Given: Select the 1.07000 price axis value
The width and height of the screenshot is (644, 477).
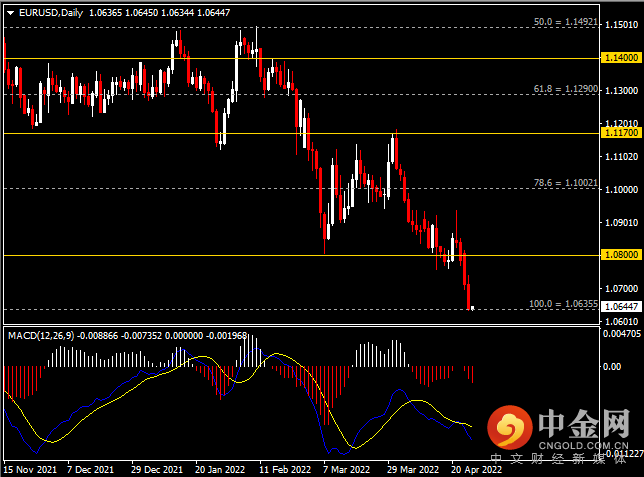Looking at the screenshot, I should pos(621,288).
